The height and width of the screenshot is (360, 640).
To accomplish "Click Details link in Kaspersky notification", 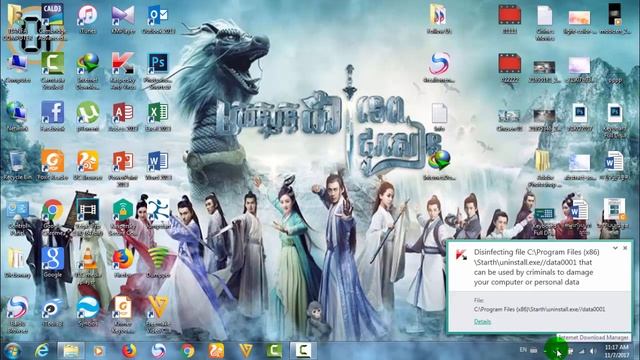I will 482,322.
